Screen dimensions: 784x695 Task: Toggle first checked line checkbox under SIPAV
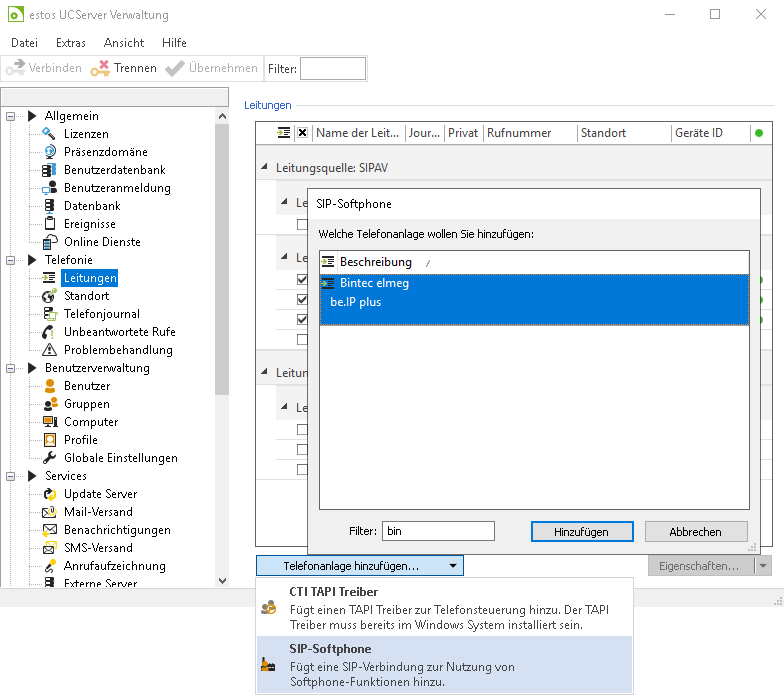point(302,280)
